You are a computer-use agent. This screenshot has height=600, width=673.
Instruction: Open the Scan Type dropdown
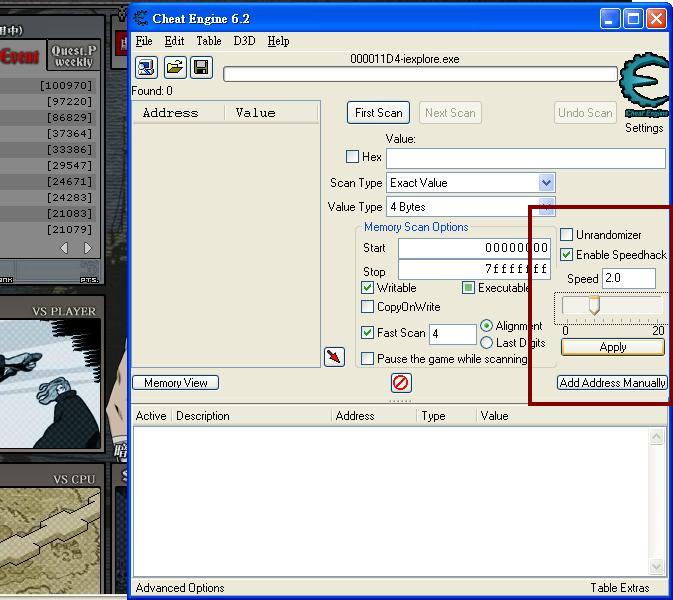[x=546, y=183]
